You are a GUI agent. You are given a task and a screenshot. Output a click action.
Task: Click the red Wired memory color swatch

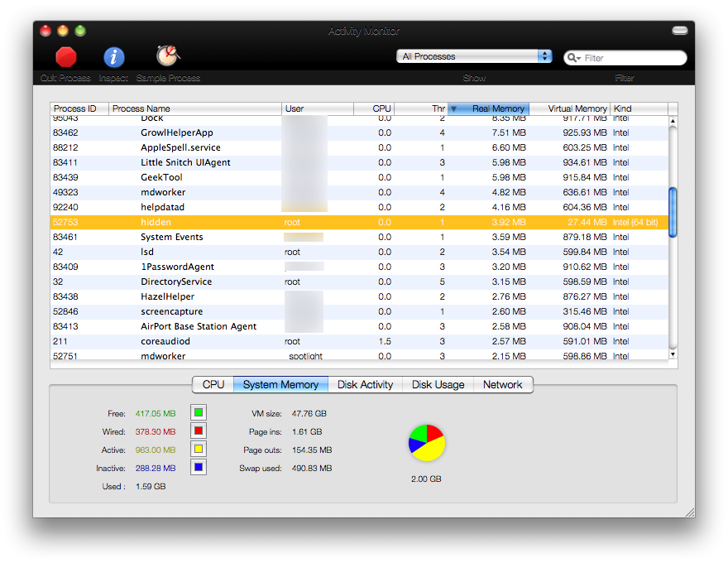coord(199,431)
